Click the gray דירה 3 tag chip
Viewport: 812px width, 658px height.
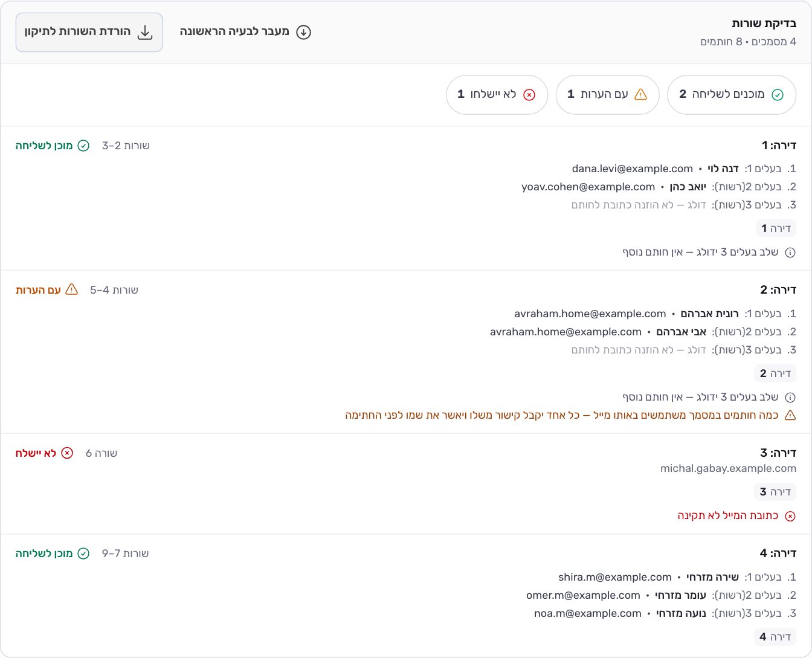pos(775,492)
